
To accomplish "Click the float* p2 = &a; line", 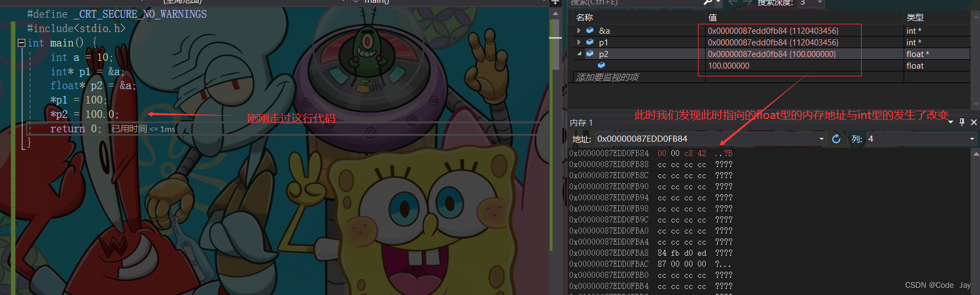I will 93,85.
